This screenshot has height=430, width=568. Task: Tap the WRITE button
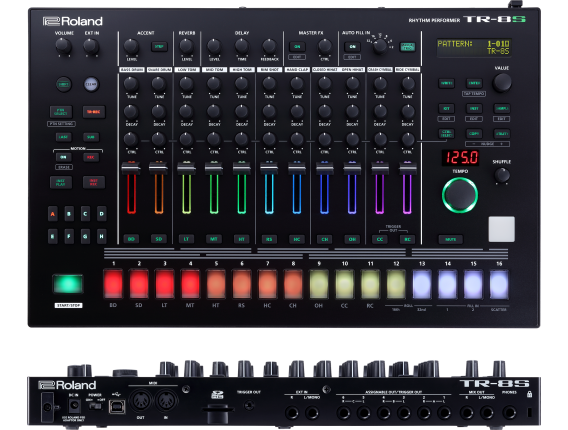[x=446, y=83]
